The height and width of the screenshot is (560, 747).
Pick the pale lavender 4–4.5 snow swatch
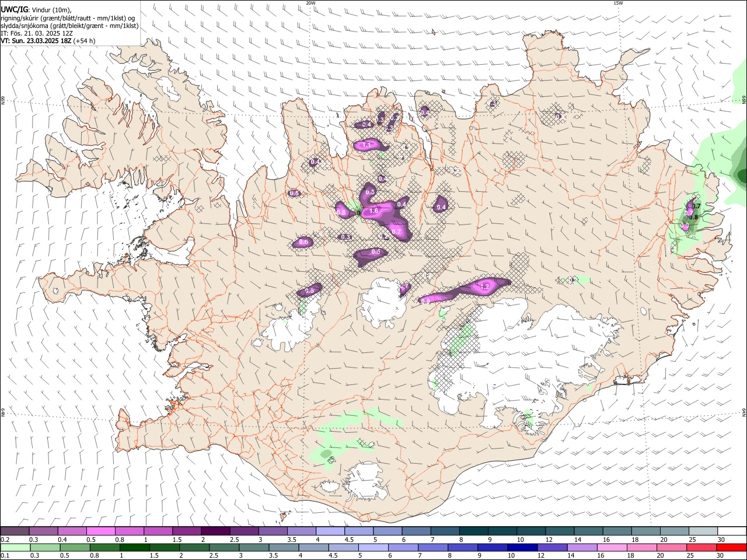[329, 531]
